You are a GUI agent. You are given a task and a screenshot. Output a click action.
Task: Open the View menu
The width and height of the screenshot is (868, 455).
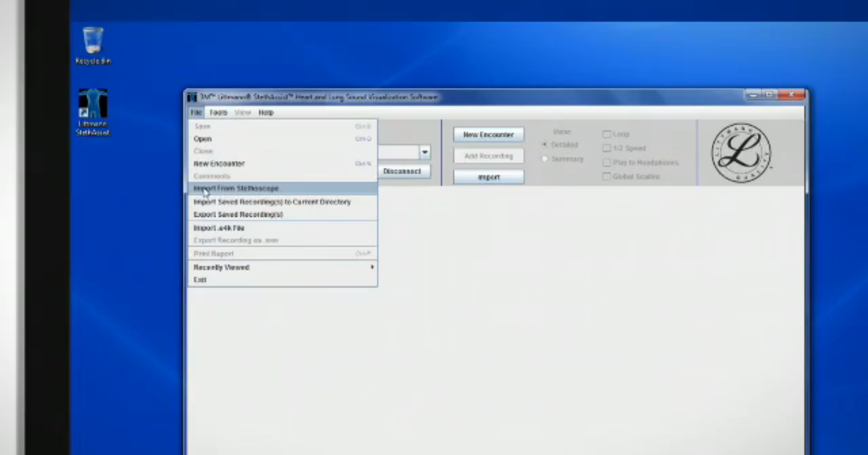(x=243, y=113)
